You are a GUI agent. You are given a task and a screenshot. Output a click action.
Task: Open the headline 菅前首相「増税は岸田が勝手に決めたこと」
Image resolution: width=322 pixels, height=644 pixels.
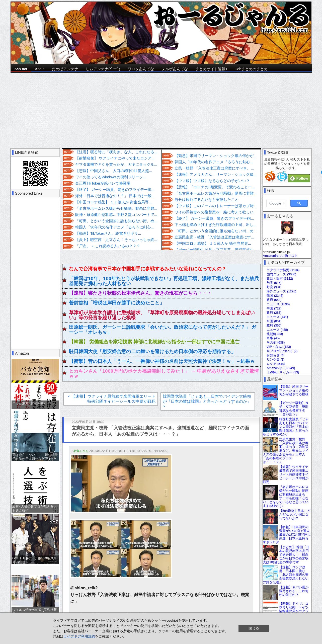click(116, 303)
